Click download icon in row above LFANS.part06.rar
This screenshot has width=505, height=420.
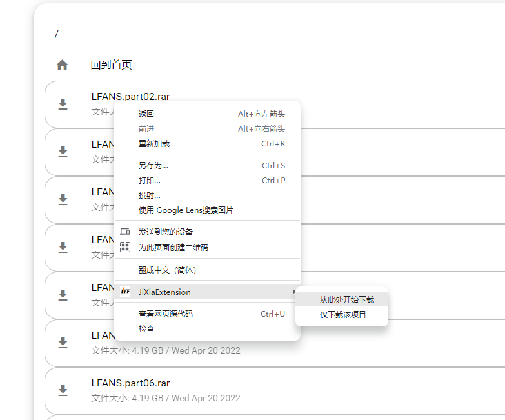click(63, 343)
